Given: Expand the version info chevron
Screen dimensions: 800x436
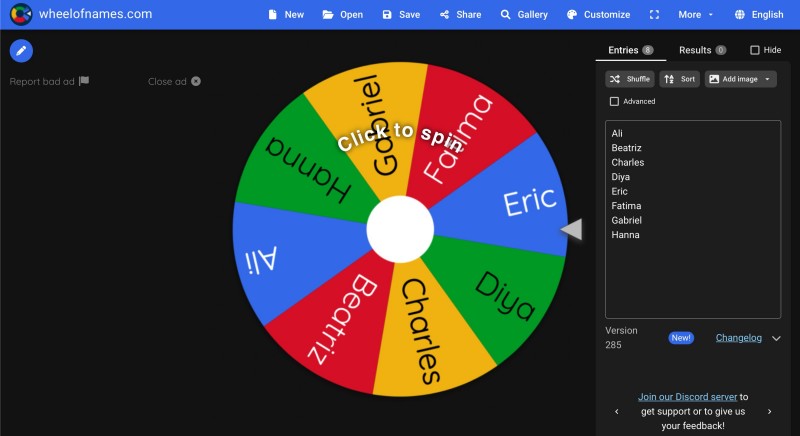Looking at the screenshot, I should click(x=776, y=339).
